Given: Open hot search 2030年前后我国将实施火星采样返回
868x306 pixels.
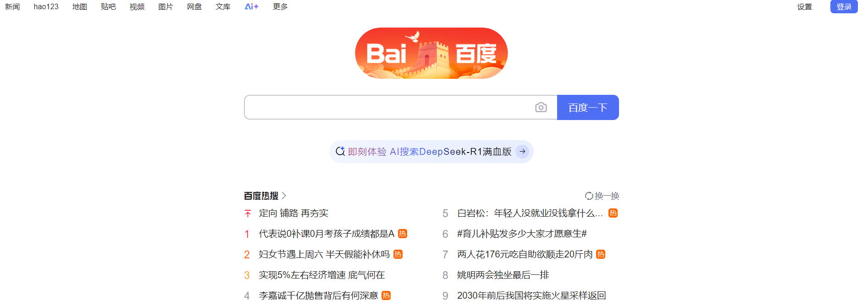Looking at the screenshot, I should click(531, 295).
